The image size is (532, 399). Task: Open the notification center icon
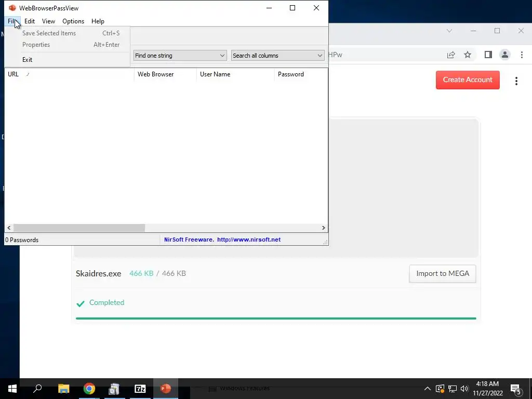coord(515,389)
